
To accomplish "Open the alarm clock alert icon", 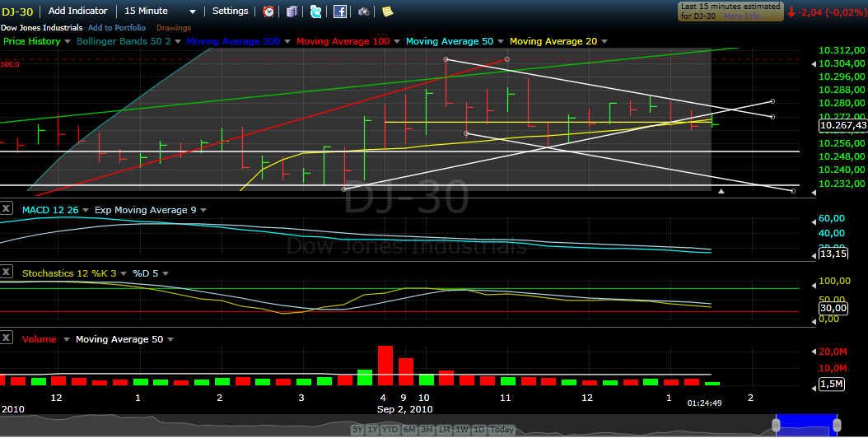I will pyautogui.click(x=268, y=11).
